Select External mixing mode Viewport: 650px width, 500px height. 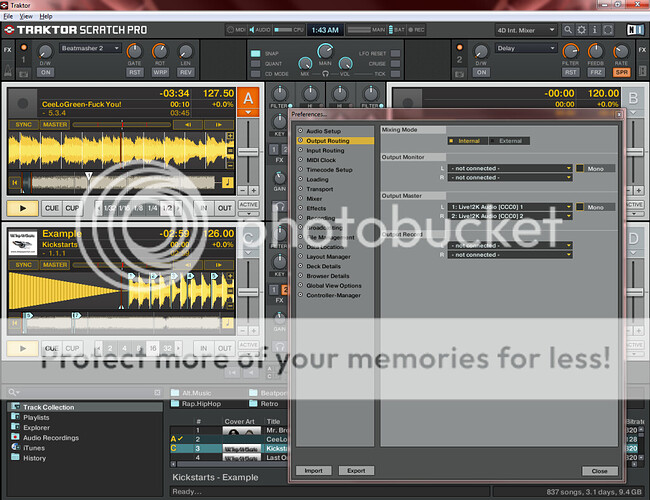509,141
